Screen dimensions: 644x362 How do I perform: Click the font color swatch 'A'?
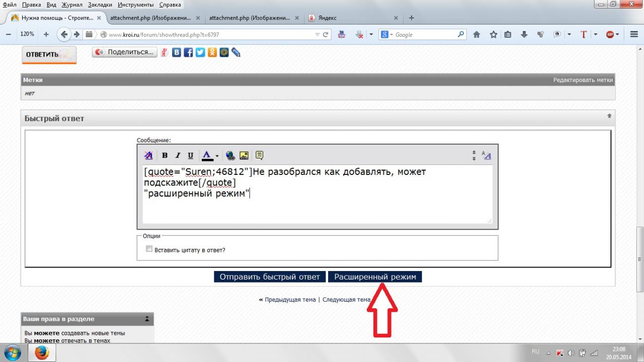click(207, 156)
